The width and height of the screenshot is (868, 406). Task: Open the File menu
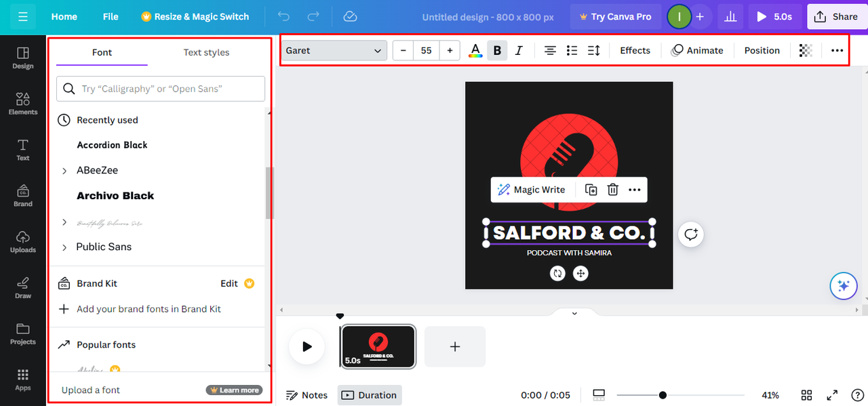pyautogui.click(x=111, y=16)
